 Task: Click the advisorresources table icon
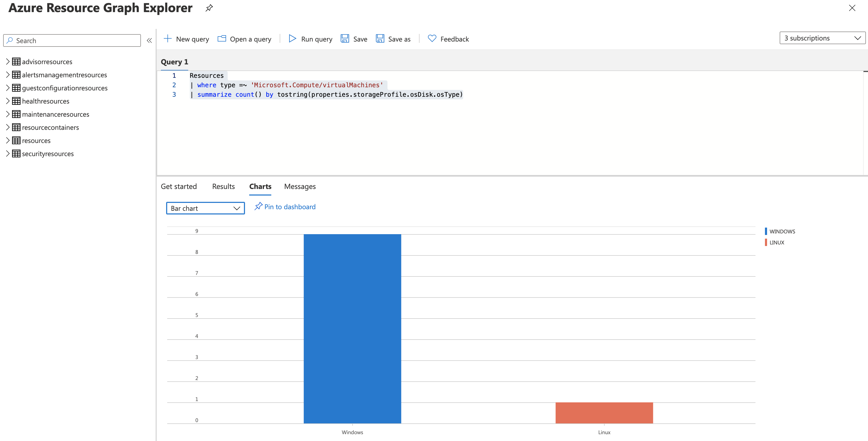point(16,61)
